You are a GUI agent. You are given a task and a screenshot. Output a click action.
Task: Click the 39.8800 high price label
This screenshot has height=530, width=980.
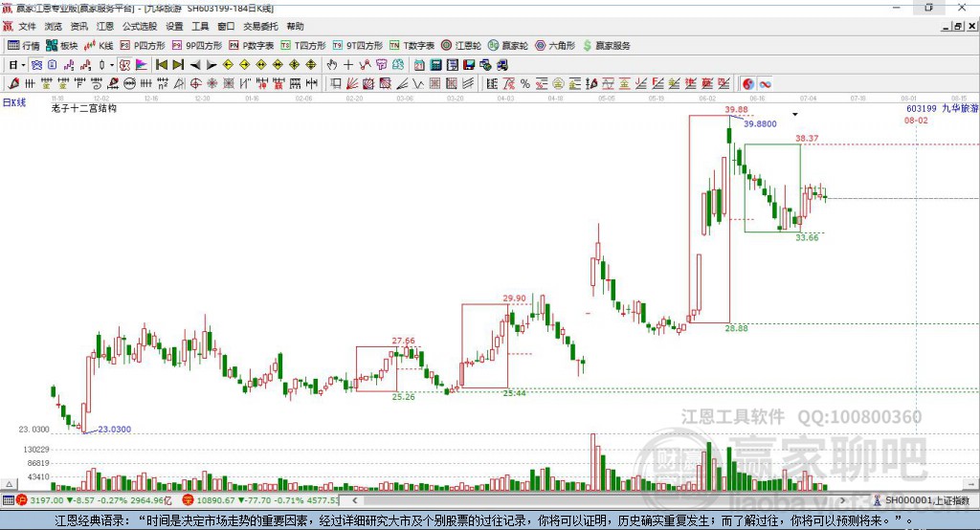pyautogui.click(x=760, y=123)
